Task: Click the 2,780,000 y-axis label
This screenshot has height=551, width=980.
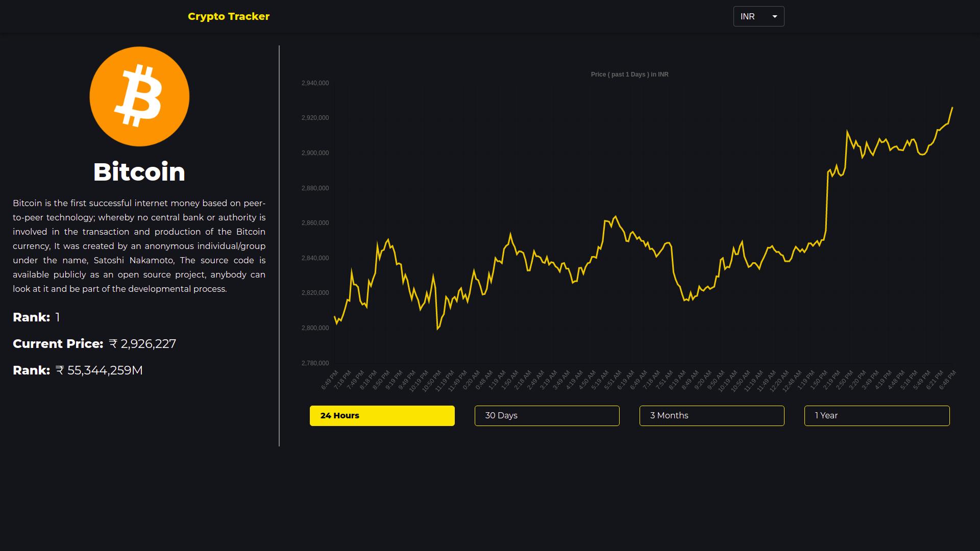Action: tap(315, 363)
